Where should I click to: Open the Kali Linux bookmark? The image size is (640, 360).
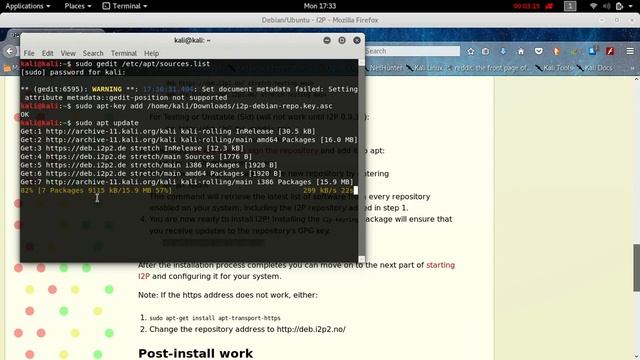(x=424, y=68)
